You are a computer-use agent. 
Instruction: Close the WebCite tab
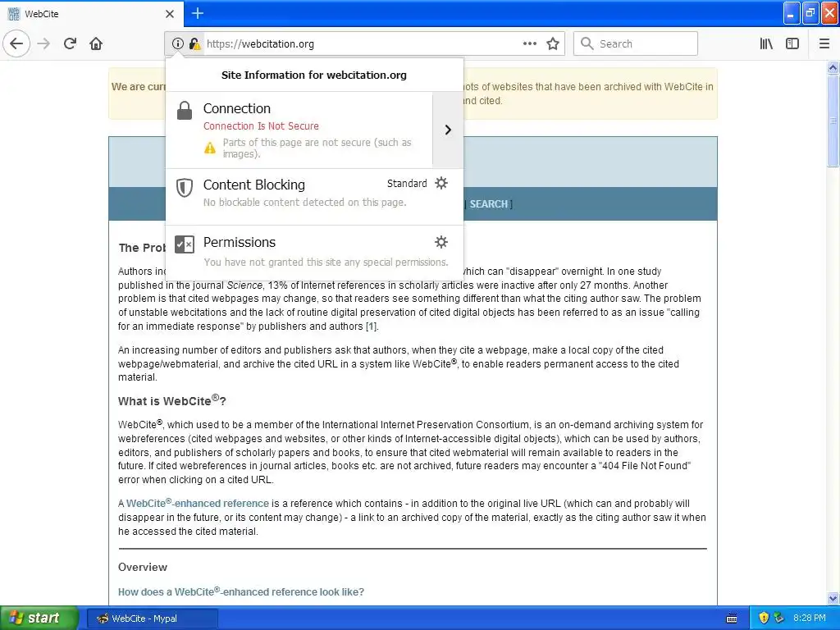(x=170, y=14)
